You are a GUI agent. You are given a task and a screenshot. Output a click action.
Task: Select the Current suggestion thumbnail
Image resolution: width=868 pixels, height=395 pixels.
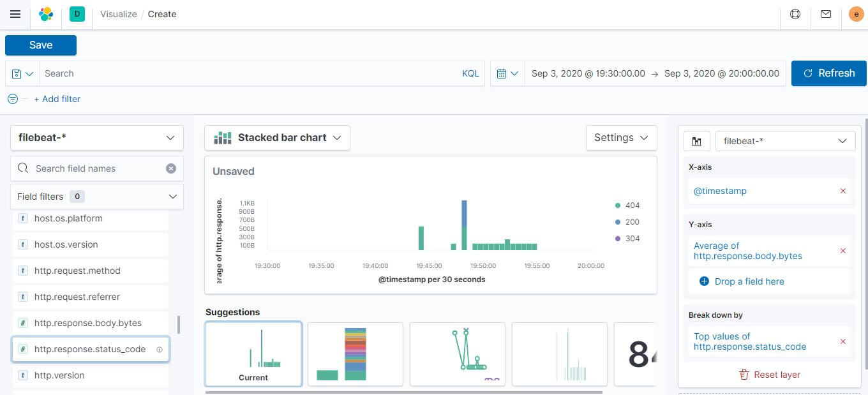click(x=253, y=354)
